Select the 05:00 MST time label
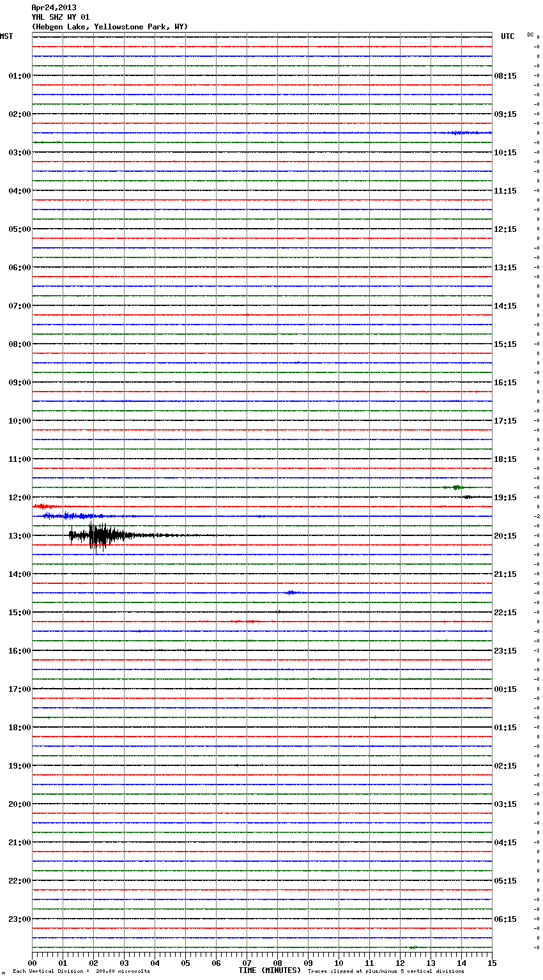The height and width of the screenshot is (980, 543). [x=19, y=229]
